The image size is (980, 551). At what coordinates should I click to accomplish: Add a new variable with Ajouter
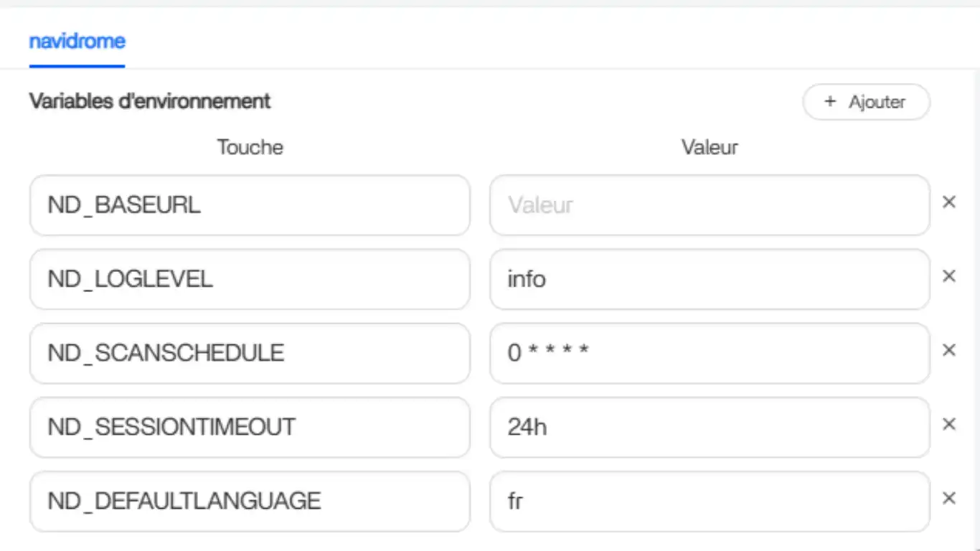[866, 102]
